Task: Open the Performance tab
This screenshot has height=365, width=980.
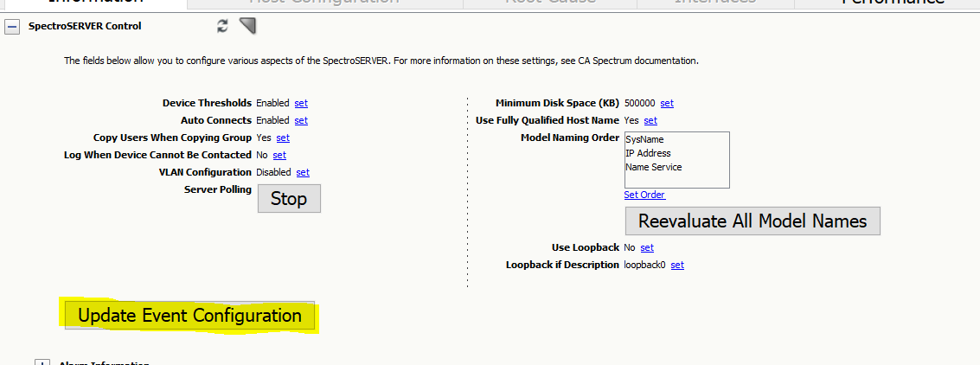Action: 893,3
